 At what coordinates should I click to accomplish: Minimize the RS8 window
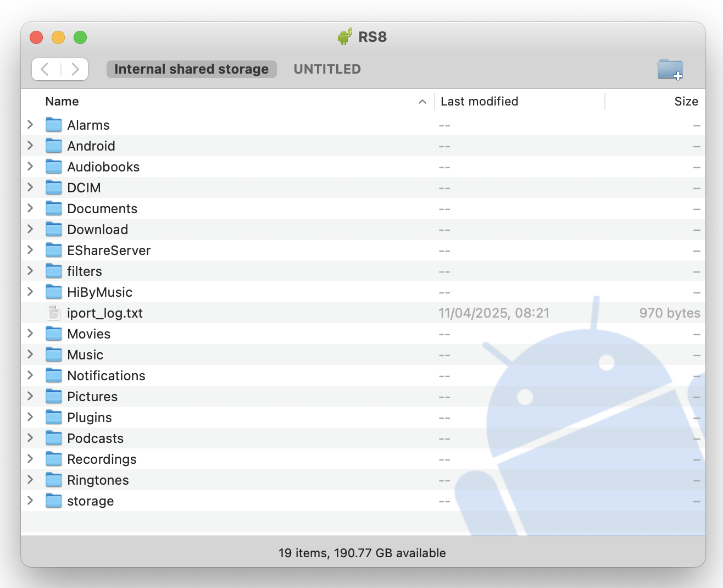[58, 37]
